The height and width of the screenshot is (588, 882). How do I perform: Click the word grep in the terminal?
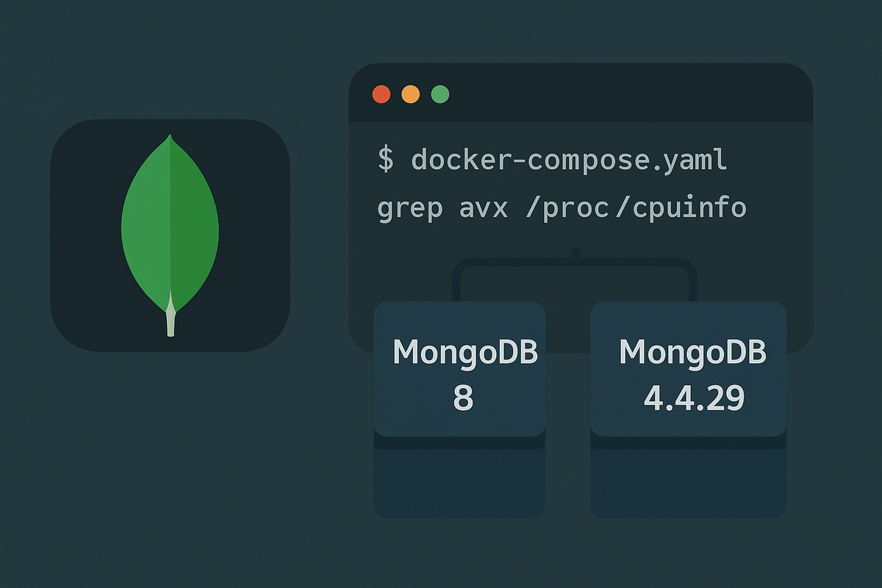[x=409, y=209]
